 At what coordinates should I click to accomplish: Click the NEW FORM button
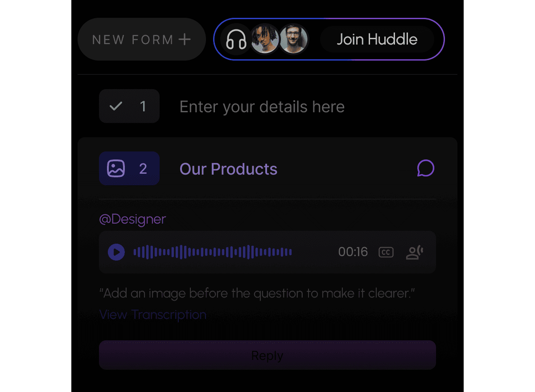tap(142, 39)
